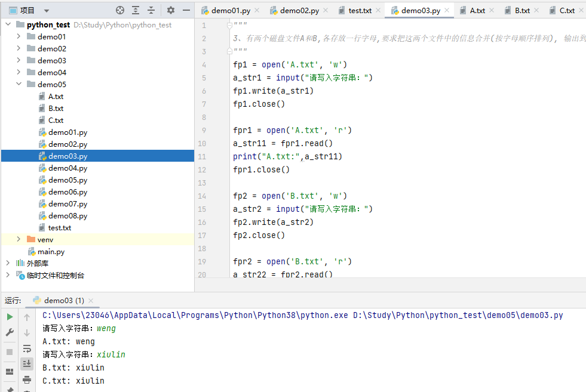Switch to the B.txt editor tab
Image resolution: width=586 pixels, height=392 pixels.
pos(522,11)
